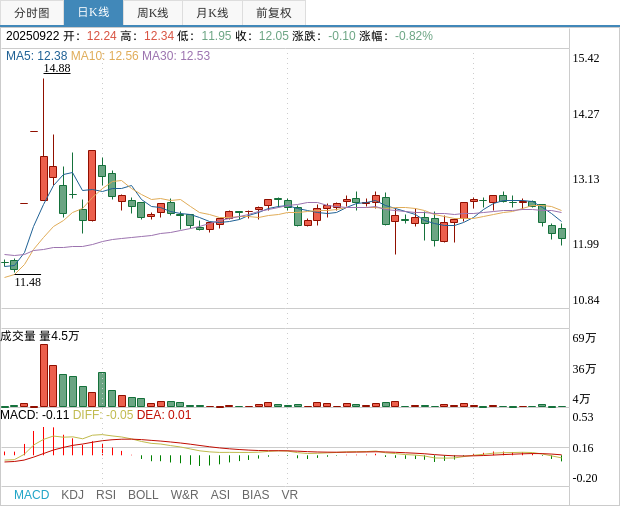The width and height of the screenshot is (620, 506).
Task: Click the candlestick with the 14.88 high wick
Action: click(x=43, y=178)
